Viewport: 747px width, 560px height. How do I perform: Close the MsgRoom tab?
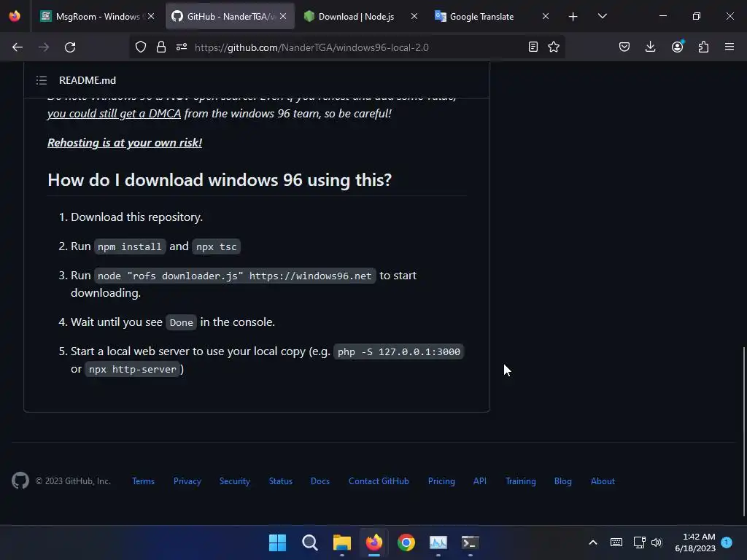(x=151, y=16)
